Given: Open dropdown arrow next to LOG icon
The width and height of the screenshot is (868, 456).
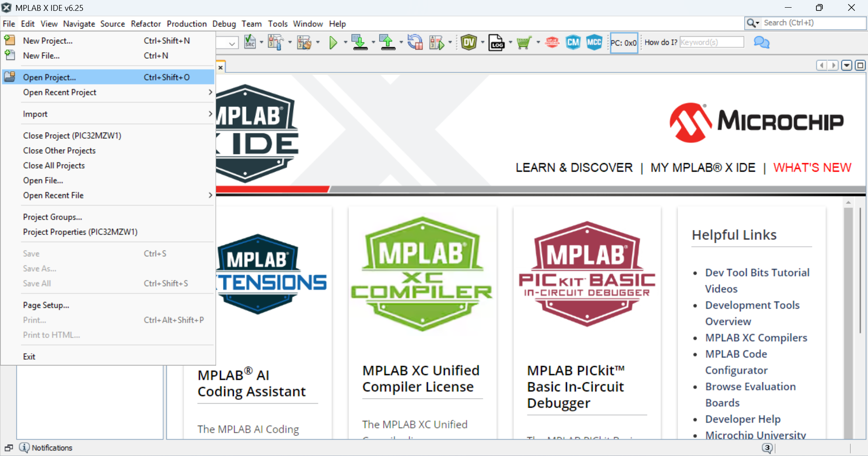Looking at the screenshot, I should (510, 42).
